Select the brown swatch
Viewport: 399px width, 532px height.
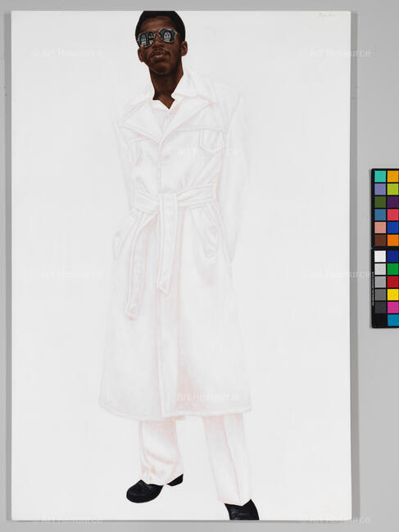pyautogui.click(x=380, y=240)
